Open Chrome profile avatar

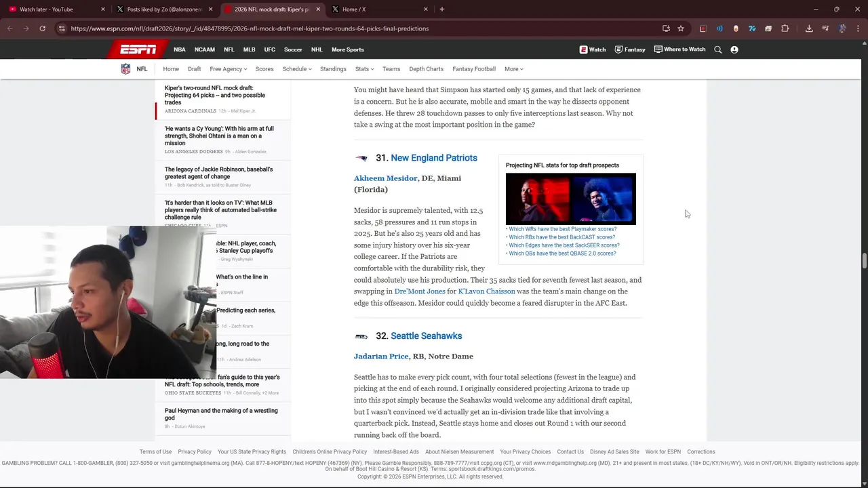coord(842,28)
